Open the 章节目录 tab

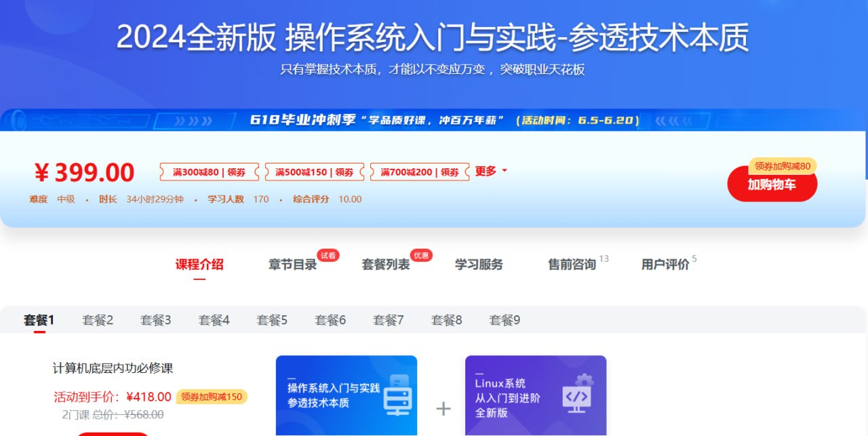292,264
